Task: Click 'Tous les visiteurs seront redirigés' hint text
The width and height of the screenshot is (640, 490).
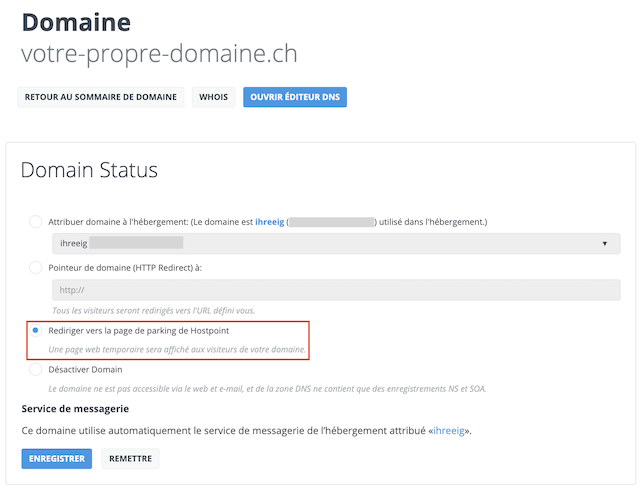Action: 153,311
